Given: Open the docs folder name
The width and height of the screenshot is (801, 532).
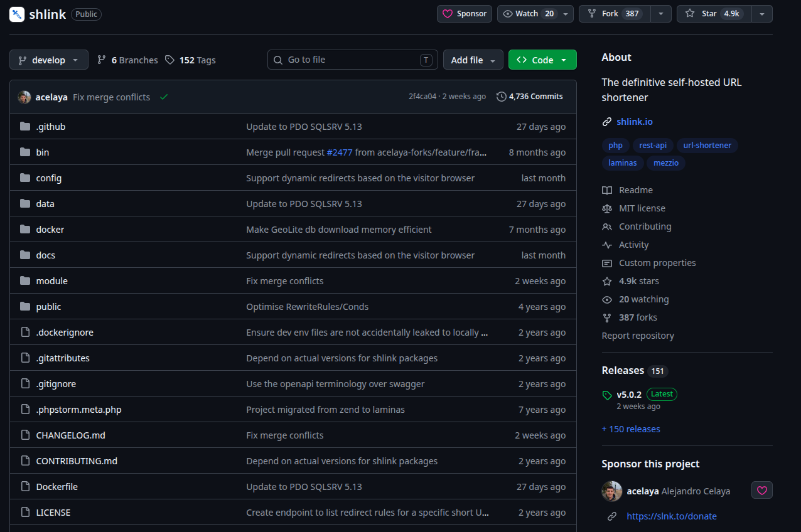Looking at the screenshot, I should tap(46, 255).
